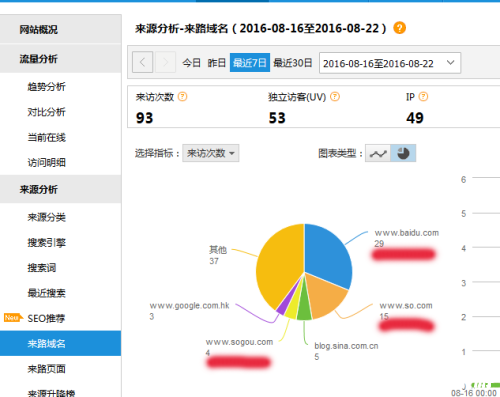Screen dimensions: 500x397
Task: Click the www.google.com.hk chart label
Action: tap(189, 306)
